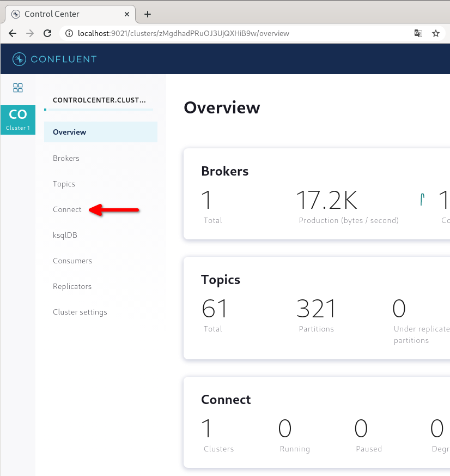
Task: Click the CONTROLCENTER.CLUST cluster name heading
Action: point(99,100)
